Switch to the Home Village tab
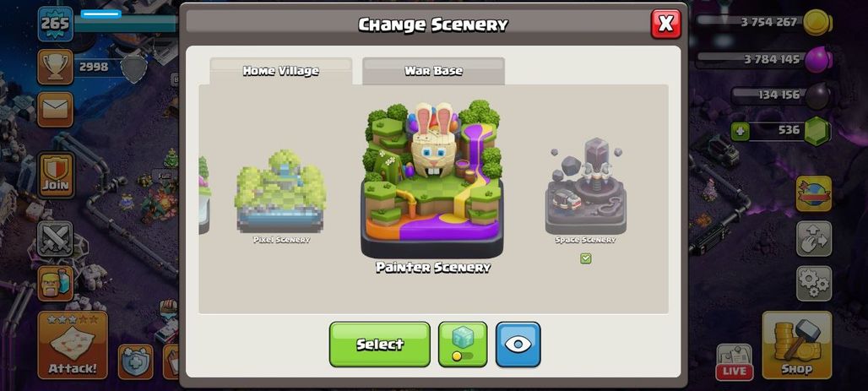This screenshot has height=391, width=868. [280, 72]
